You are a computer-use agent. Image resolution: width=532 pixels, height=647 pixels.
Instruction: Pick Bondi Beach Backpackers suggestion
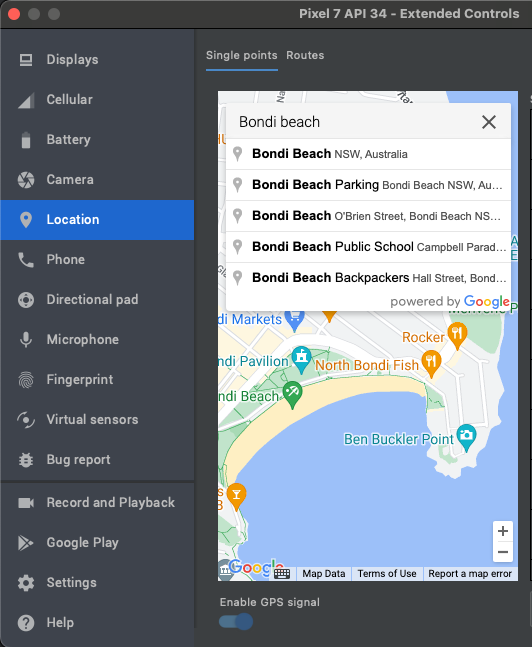[x=368, y=278]
